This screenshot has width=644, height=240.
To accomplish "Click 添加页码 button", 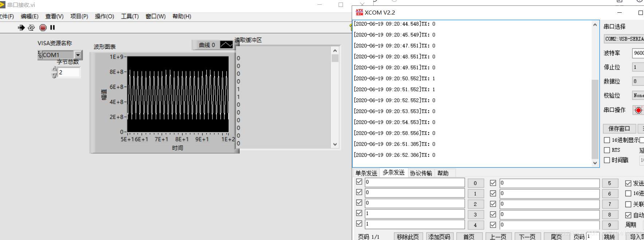I will coord(439,237).
